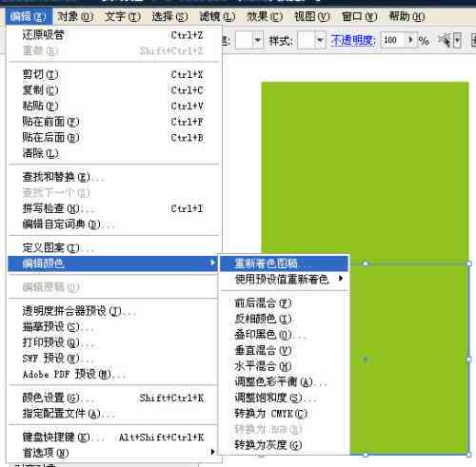Image resolution: width=476 pixels, height=467 pixels.
Task: Open 查找和替换 dialog
Action: click(x=113, y=177)
